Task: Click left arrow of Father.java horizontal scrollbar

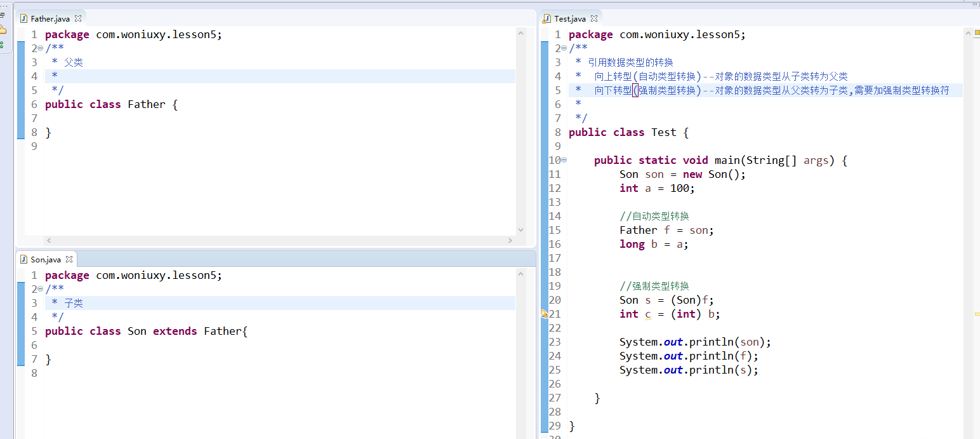Action: coord(50,241)
